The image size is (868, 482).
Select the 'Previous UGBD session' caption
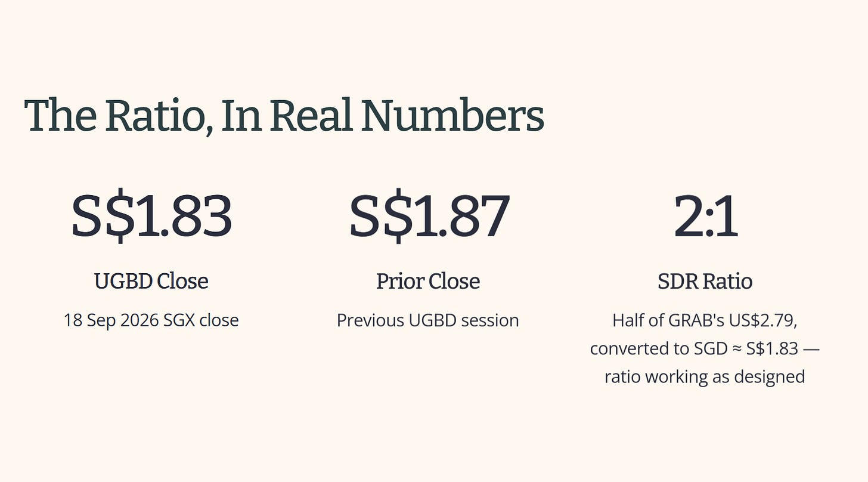coord(428,320)
